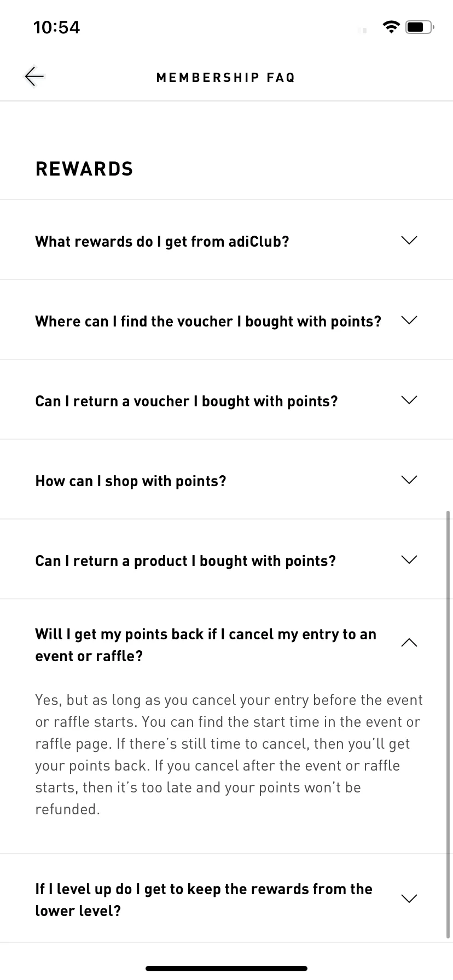Open "If I level up" question text
453x980 pixels.
(x=204, y=900)
